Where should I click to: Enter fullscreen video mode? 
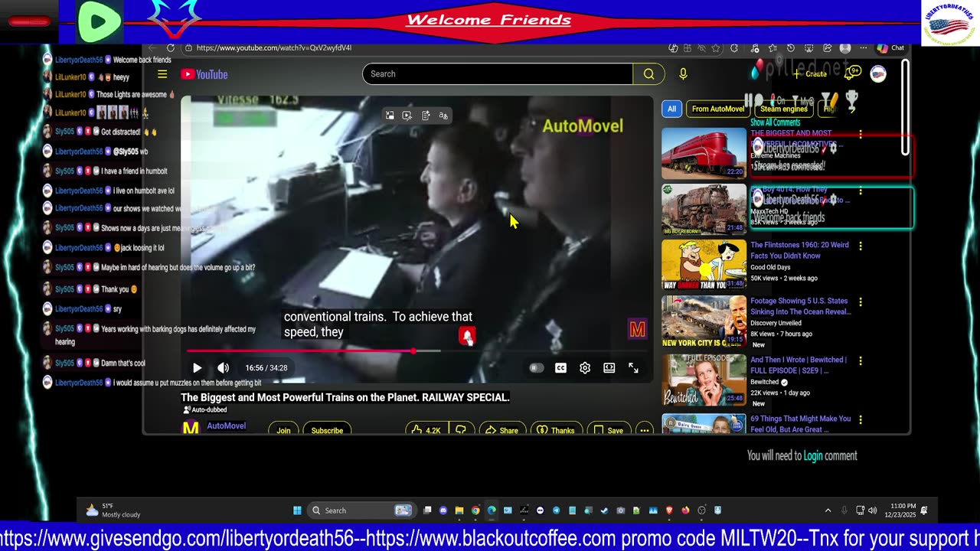click(x=633, y=368)
